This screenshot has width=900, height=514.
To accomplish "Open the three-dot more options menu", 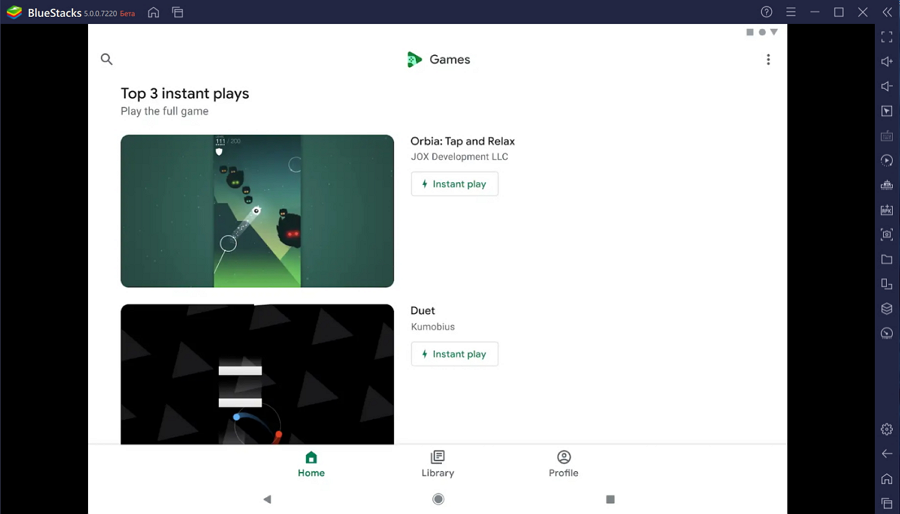I will 768,60.
